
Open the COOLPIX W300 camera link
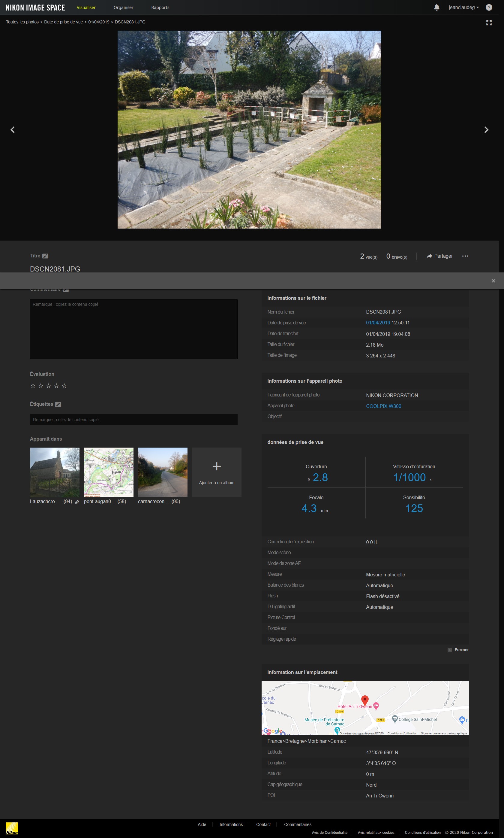(383, 406)
